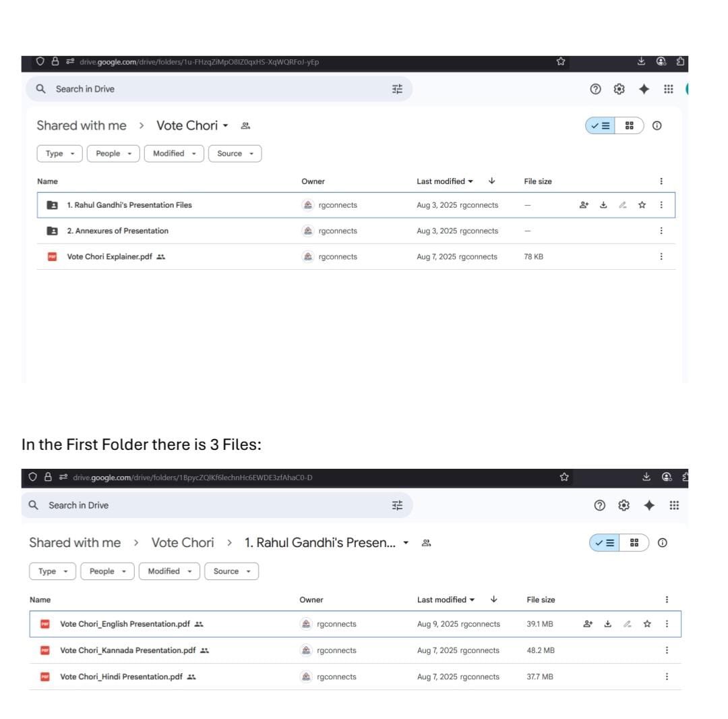
Task: Open Rahul Gandhi's Presen... folder dropdown
Action: 406,542
